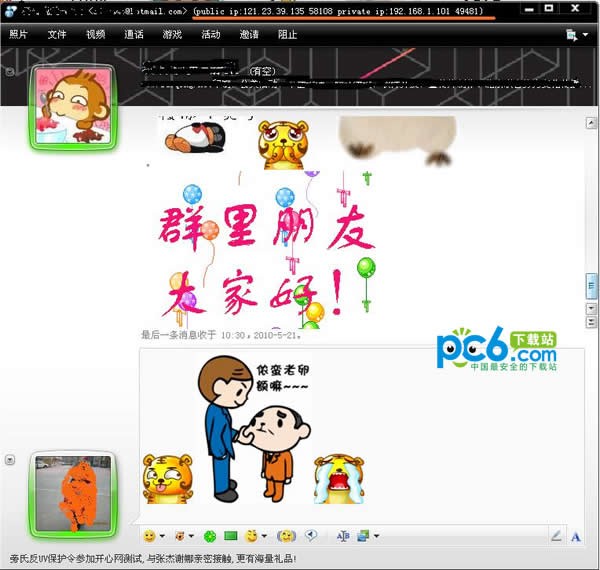Click the message input area
The image size is (600, 570).
point(362,436)
